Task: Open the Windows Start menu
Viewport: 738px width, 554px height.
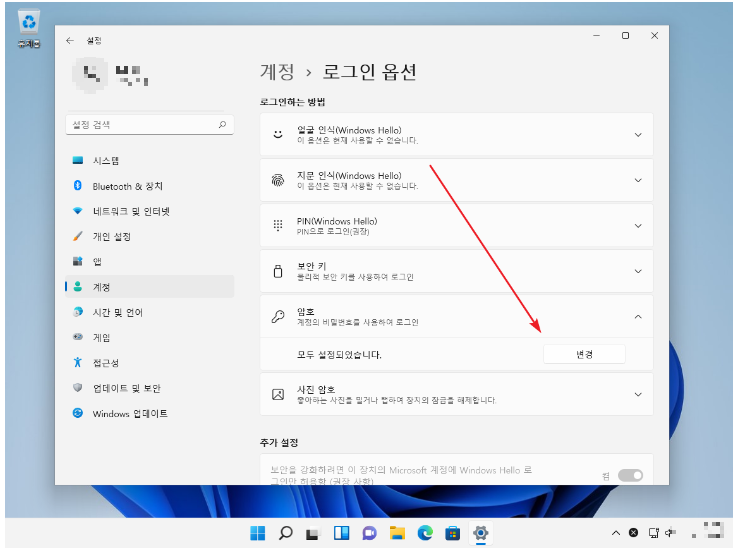Action: (x=258, y=533)
